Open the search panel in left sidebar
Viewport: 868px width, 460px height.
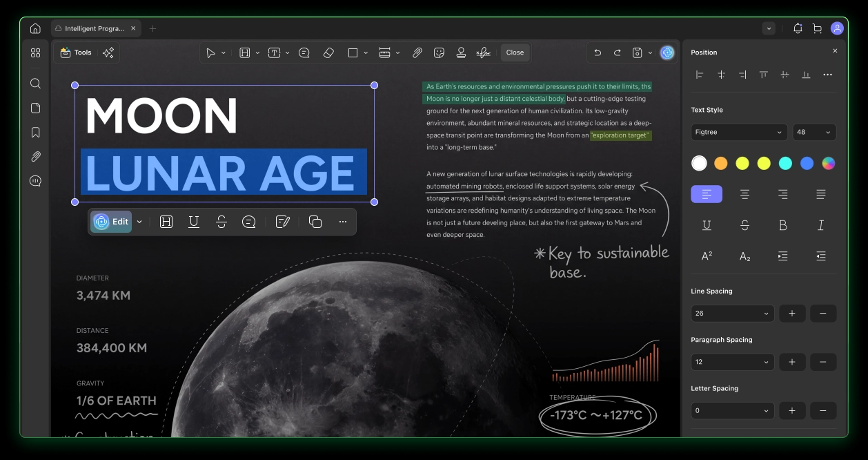(36, 84)
